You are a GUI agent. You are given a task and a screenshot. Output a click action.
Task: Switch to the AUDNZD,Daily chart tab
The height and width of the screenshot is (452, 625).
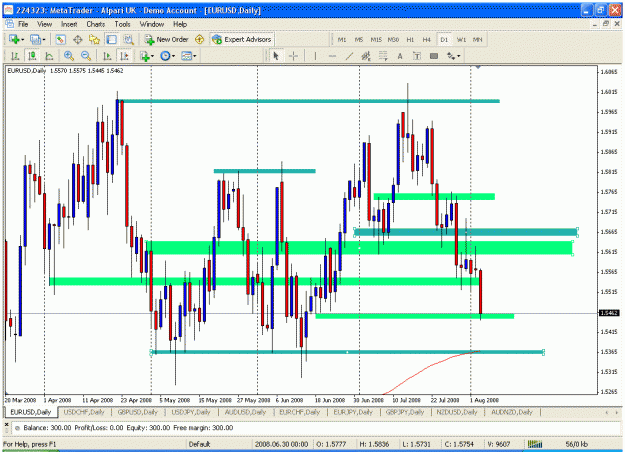point(512,412)
